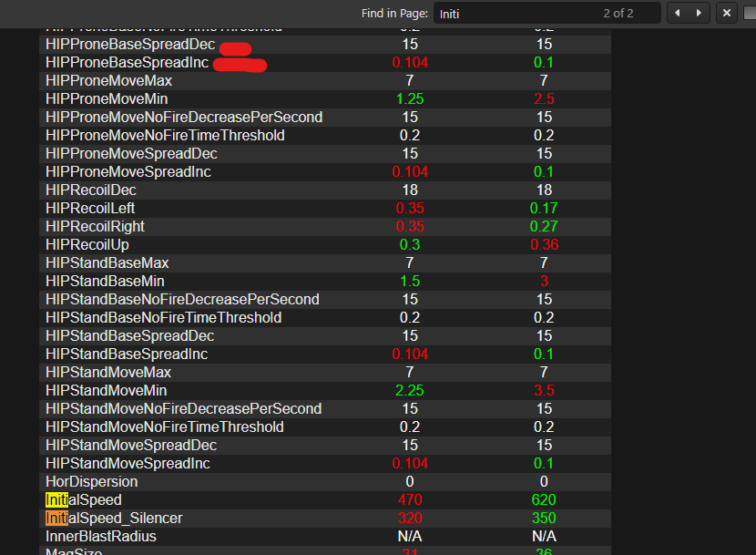The image size is (756, 555).
Task: Go to previous find match arrow
Action: (x=678, y=13)
